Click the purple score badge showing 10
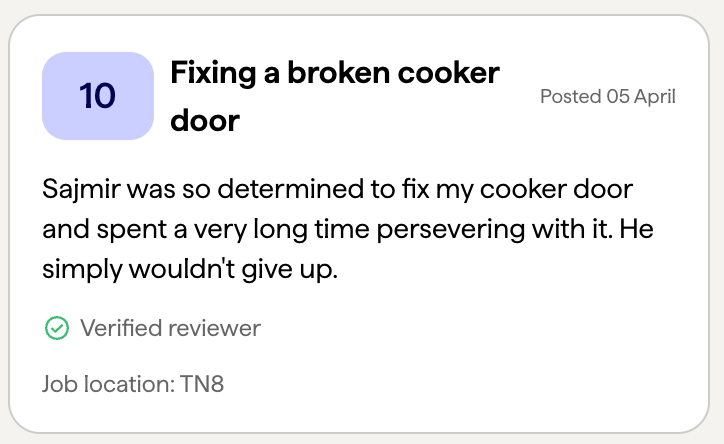Screen dimensions: 724x444 pyautogui.click(x=98, y=96)
